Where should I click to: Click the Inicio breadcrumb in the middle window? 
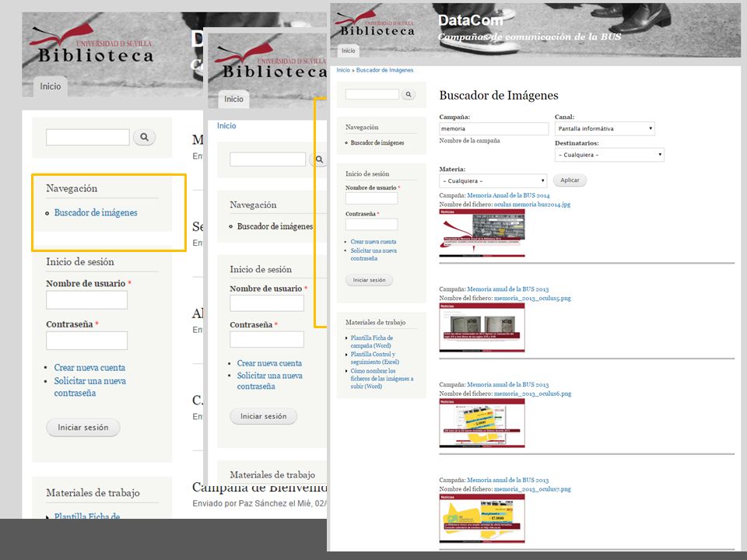(226, 126)
